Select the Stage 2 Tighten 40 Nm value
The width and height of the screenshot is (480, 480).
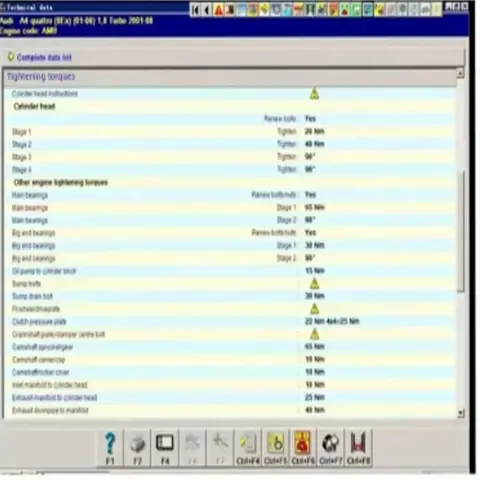(314, 144)
